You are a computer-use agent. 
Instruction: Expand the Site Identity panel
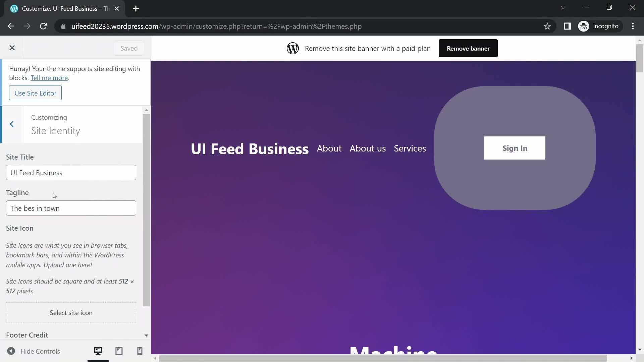coord(56,130)
